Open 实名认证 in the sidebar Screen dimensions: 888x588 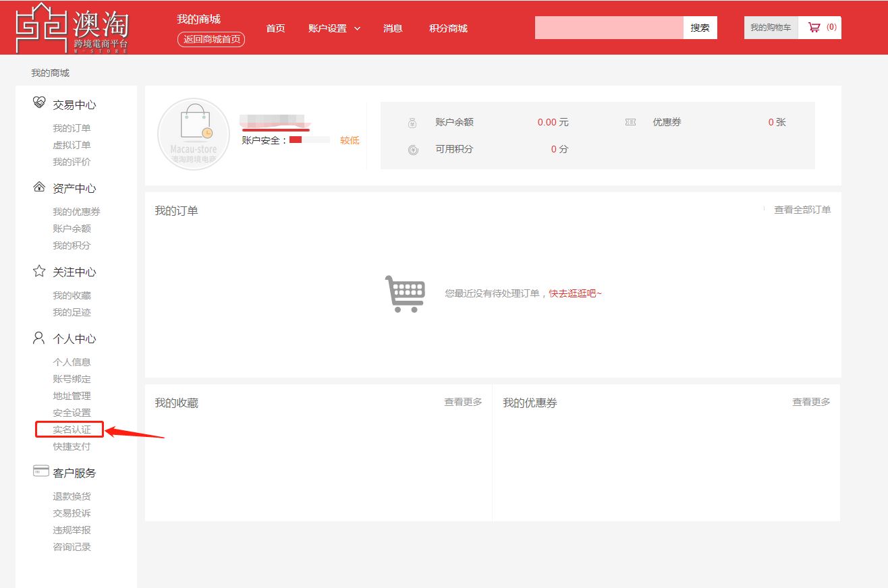[x=72, y=430]
